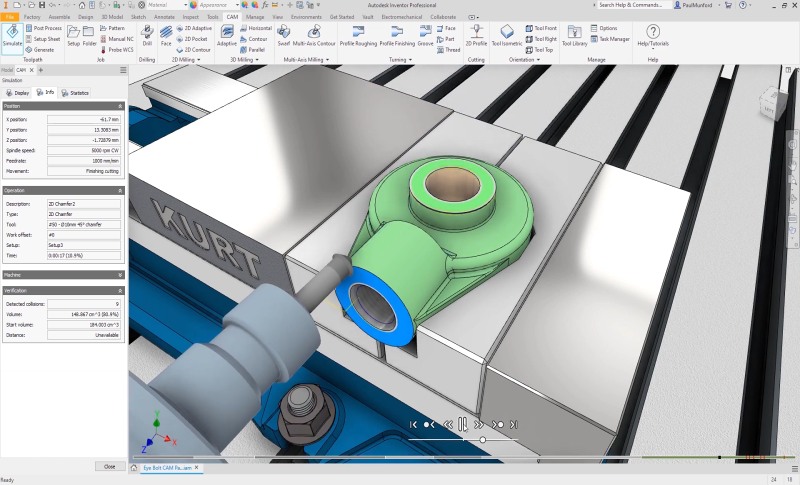Open the Task Manager
800x485 pixels.
[610, 39]
